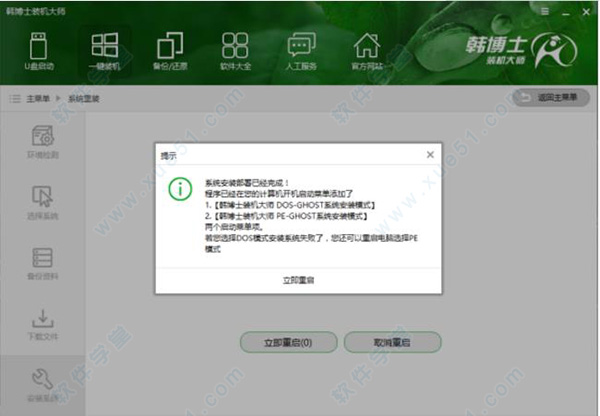Click the 备份资料 step icon in sidebar
The width and height of the screenshot is (600, 416).
click(x=42, y=257)
